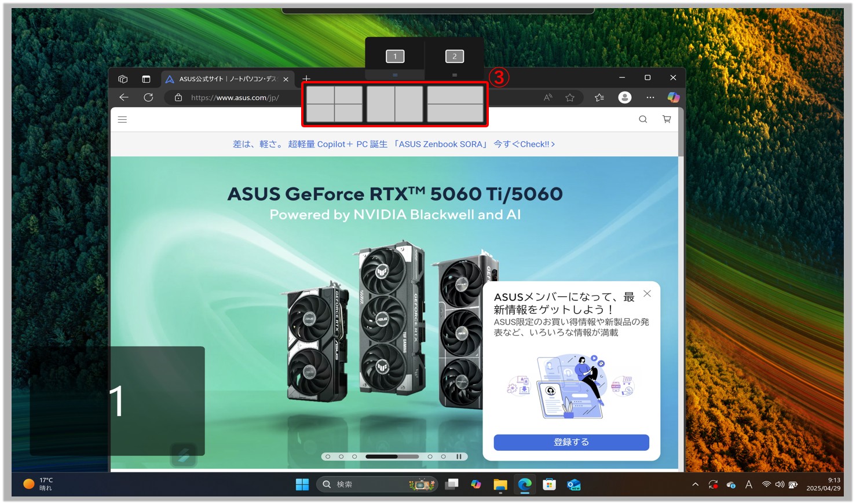Viewport: 856px width, 504px height.
Task: Show hidden system tray icons
Action: click(x=695, y=484)
